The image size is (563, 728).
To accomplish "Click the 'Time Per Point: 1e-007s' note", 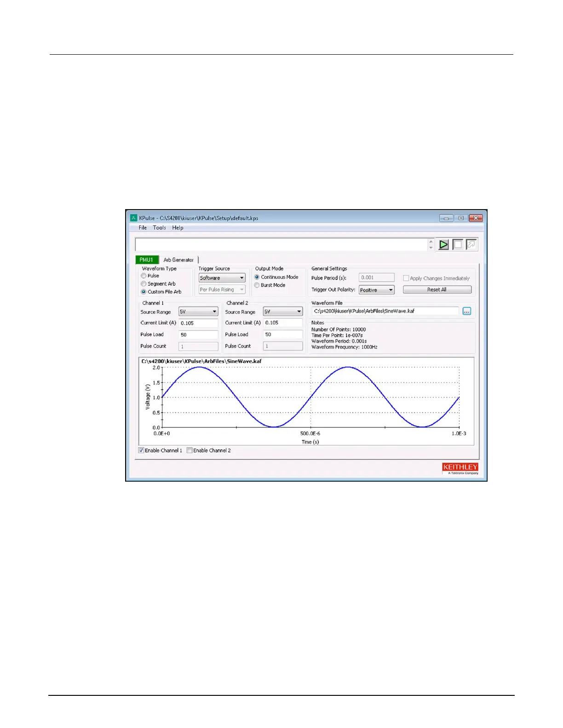I will [337, 336].
